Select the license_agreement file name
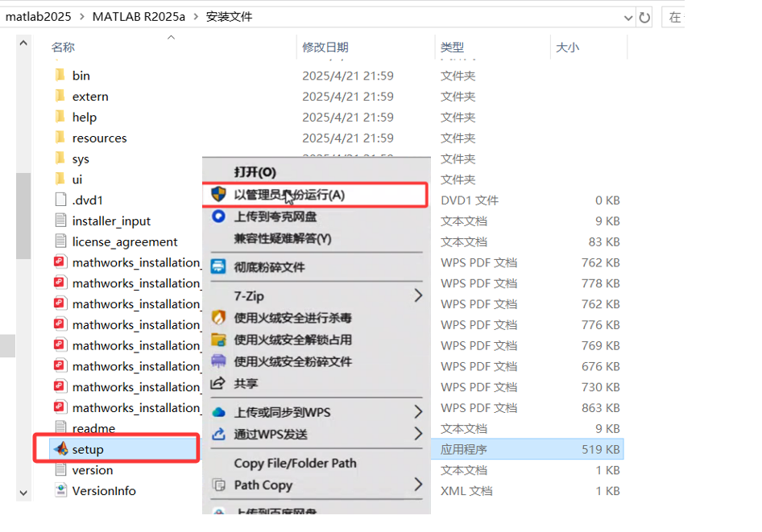762x532 pixels. tap(125, 241)
